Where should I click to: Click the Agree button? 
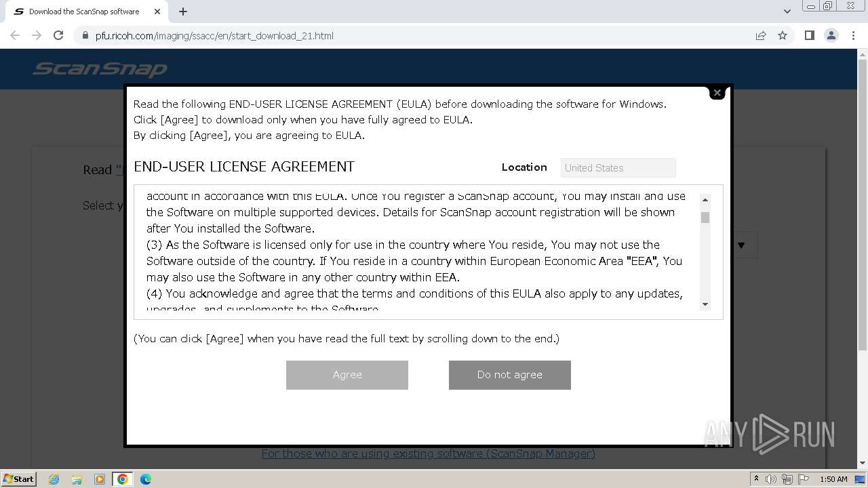point(347,375)
